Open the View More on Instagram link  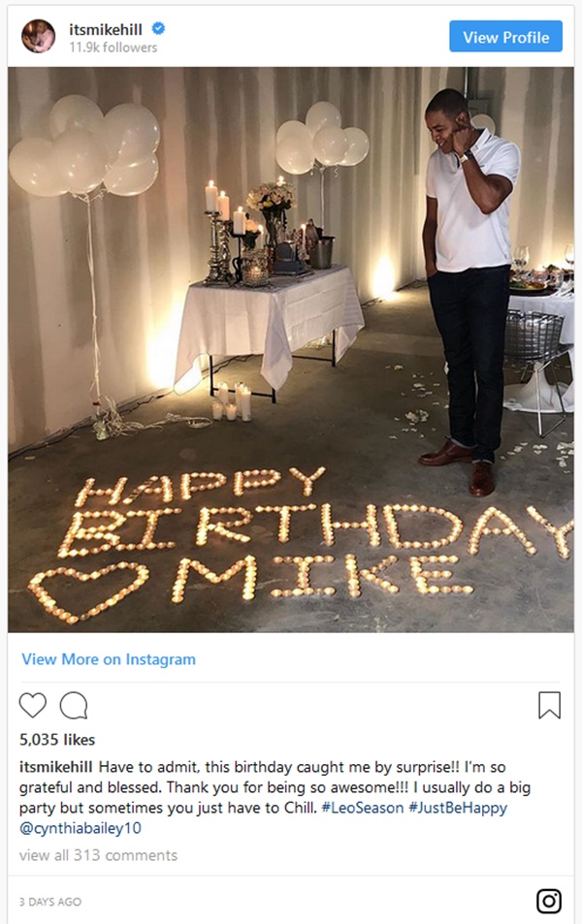pyautogui.click(x=109, y=659)
